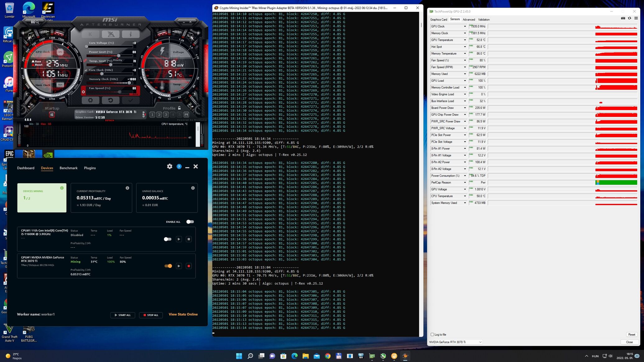Open NiceHash settings gear icon

(169, 167)
